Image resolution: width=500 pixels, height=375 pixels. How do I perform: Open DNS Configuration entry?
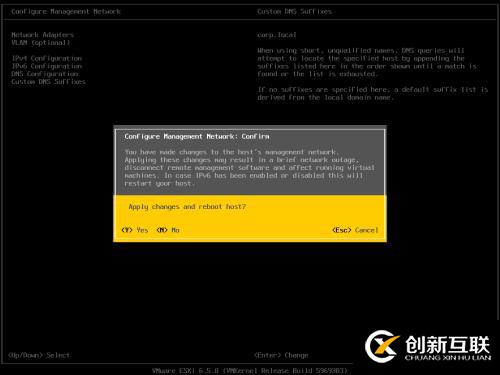(45, 74)
